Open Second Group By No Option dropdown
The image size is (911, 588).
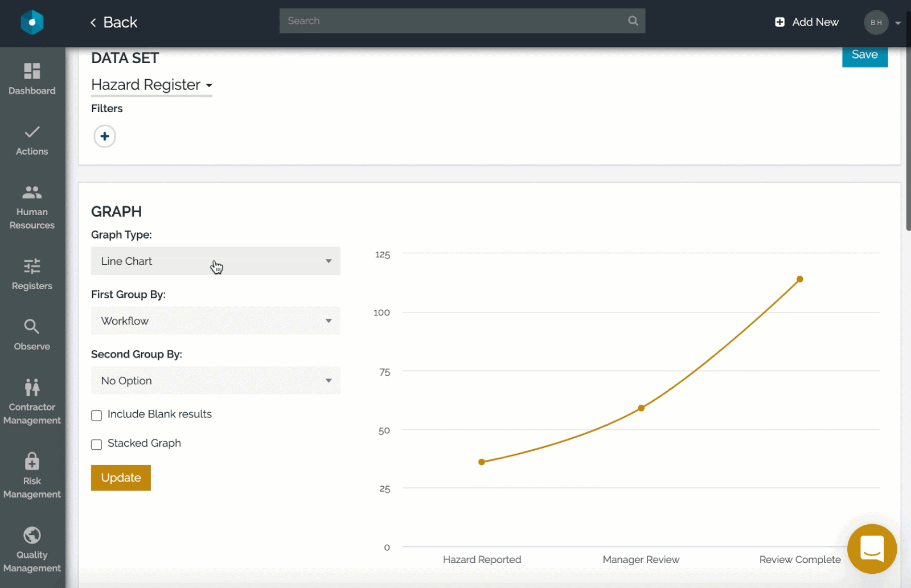[x=215, y=381]
